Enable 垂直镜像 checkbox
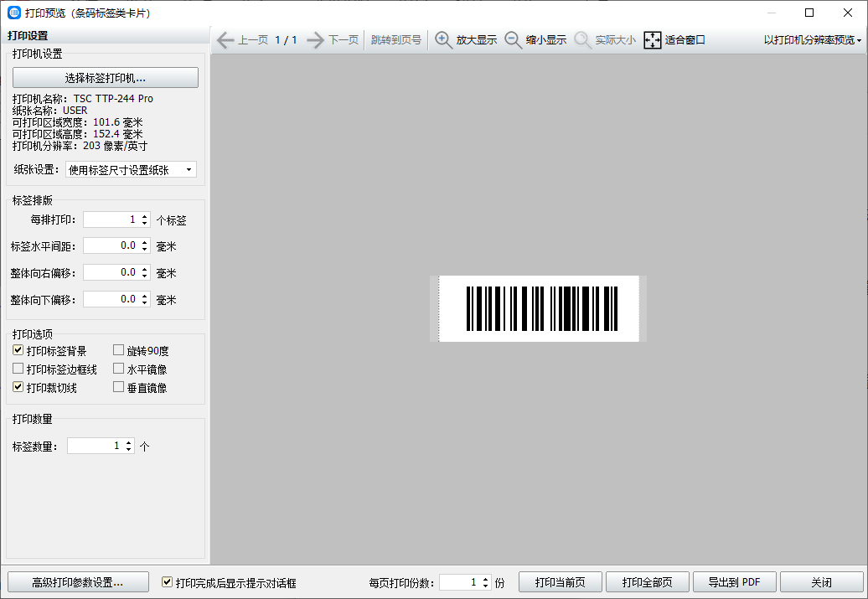Image resolution: width=868 pixels, height=599 pixels. (x=118, y=386)
